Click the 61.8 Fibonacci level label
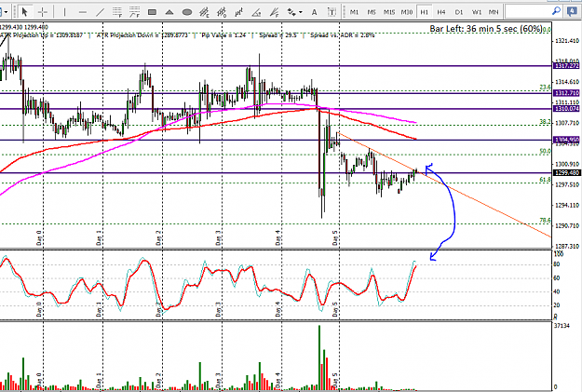The image size is (582, 392). (546, 180)
